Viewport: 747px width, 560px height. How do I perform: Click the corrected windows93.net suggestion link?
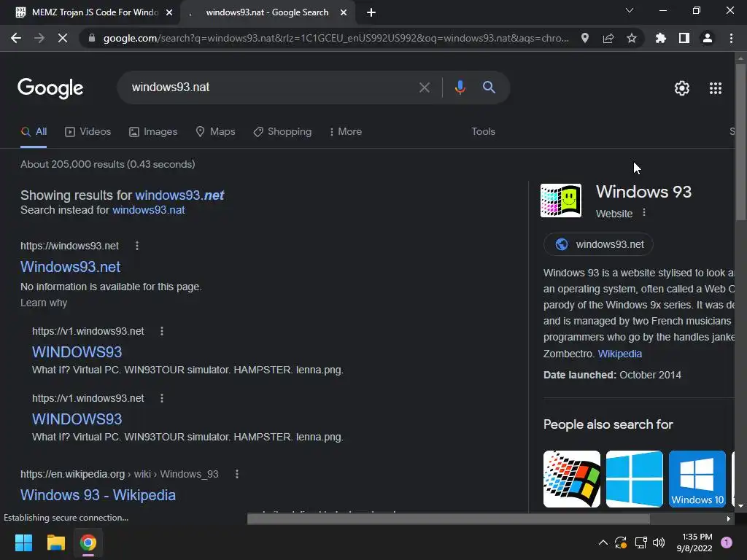point(179,195)
